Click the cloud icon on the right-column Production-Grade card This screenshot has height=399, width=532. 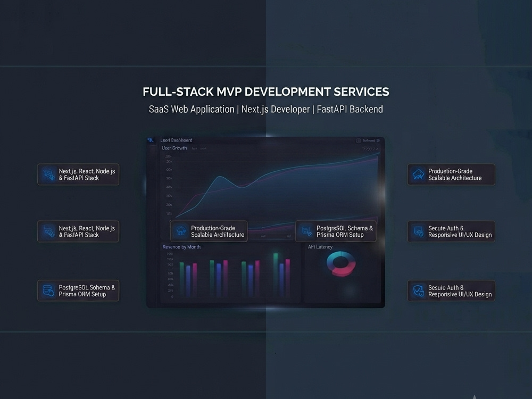[418, 174]
